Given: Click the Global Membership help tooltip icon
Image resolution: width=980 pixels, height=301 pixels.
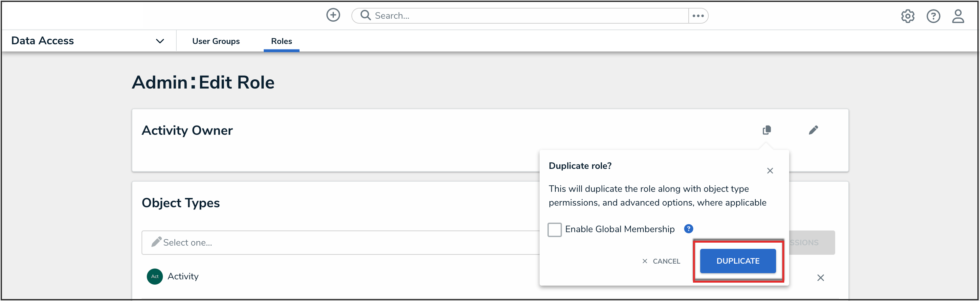Looking at the screenshot, I should [x=688, y=229].
